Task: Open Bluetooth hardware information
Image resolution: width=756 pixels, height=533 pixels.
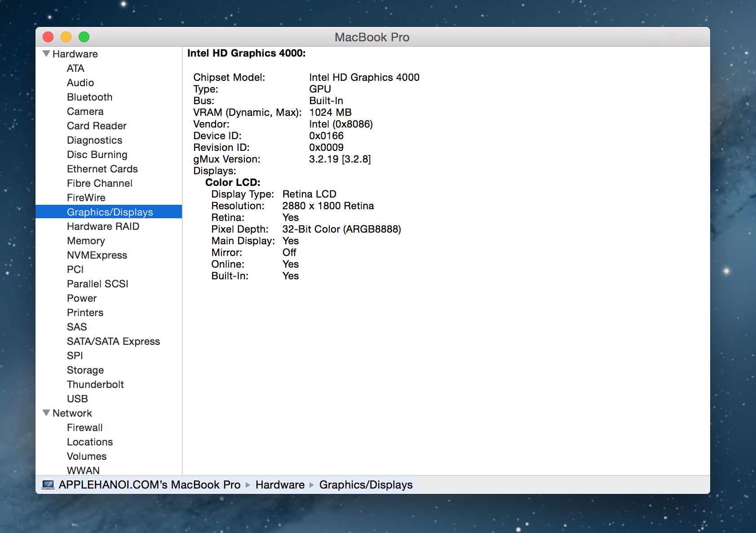Action: pyautogui.click(x=89, y=97)
